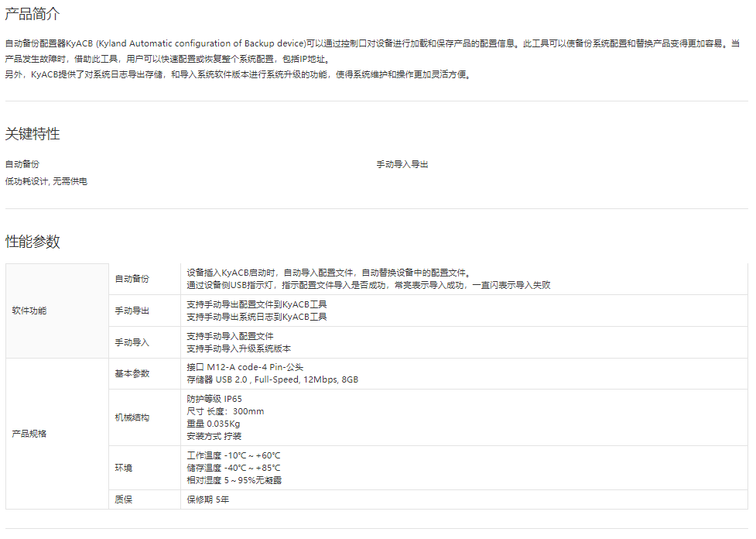Image resolution: width=756 pixels, height=539 pixels.
Task: Select the 产品规格 table category cell
Action: [x=29, y=434]
